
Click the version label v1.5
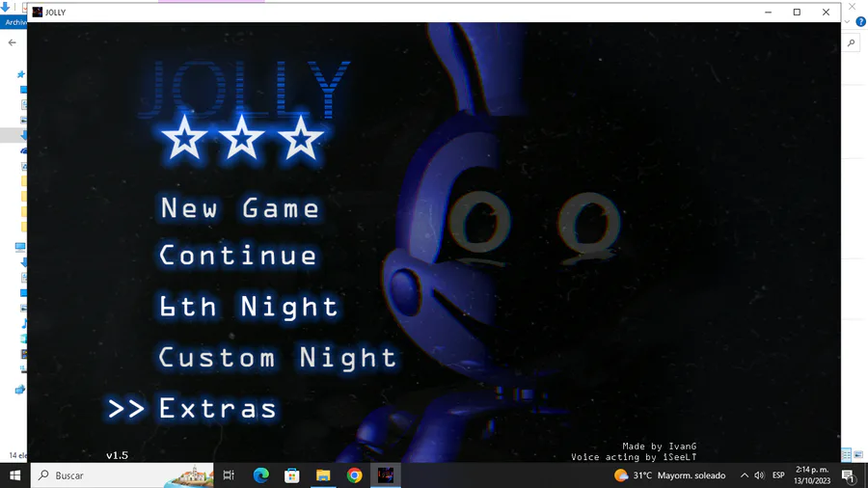(x=117, y=455)
